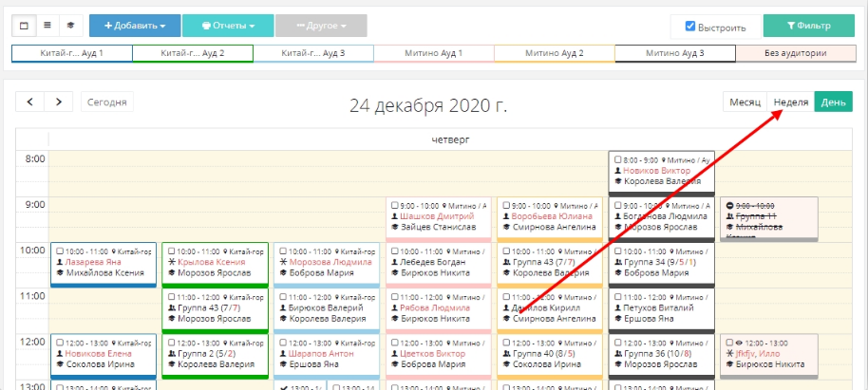Tick checkbox of 12:00 Jfkfjv, Илло lesson
Viewport: 868px width, 390px height.
click(729, 343)
